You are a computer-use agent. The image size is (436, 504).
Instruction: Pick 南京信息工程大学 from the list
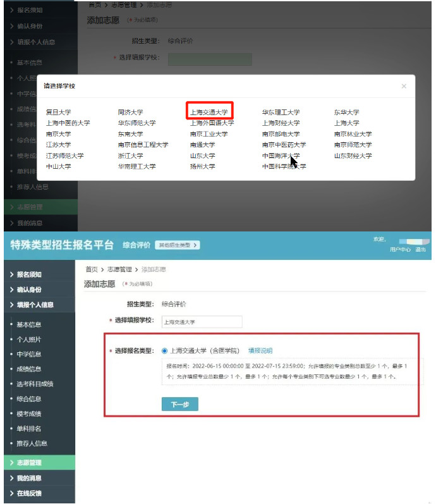click(x=143, y=145)
